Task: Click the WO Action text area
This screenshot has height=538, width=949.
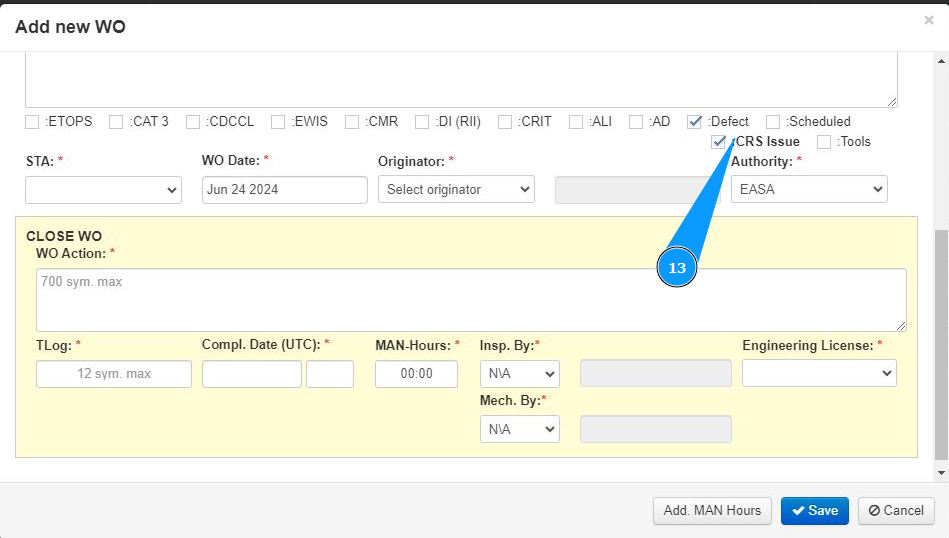Action: click(x=471, y=299)
